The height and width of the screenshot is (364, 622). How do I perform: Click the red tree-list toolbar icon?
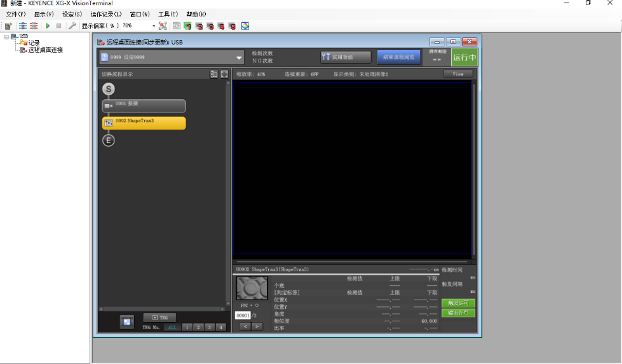click(34, 26)
